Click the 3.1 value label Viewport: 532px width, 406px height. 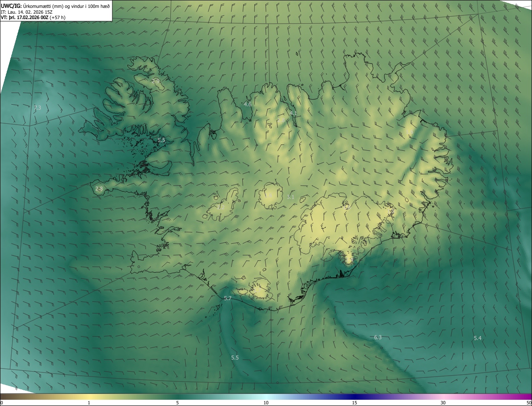[x=291, y=197]
